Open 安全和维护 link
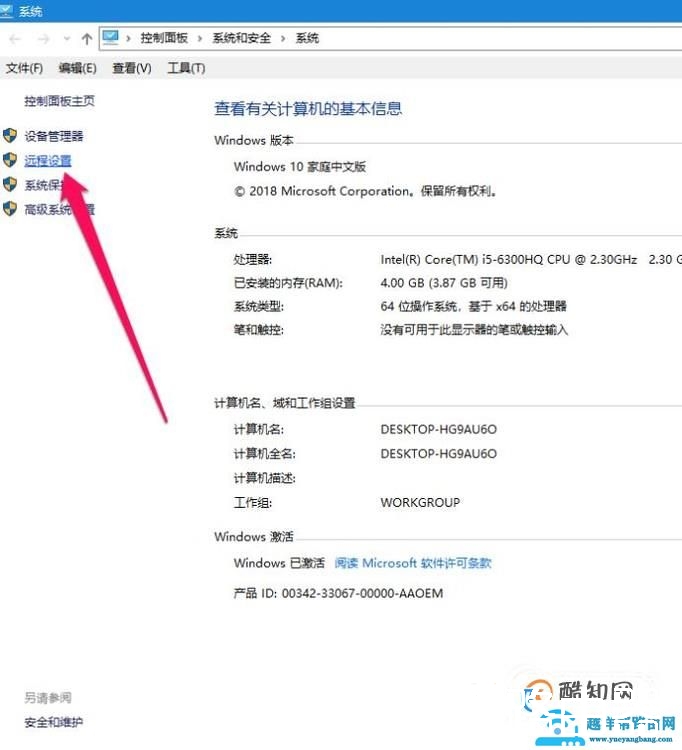Screen dimensions: 682x750 coord(54,722)
